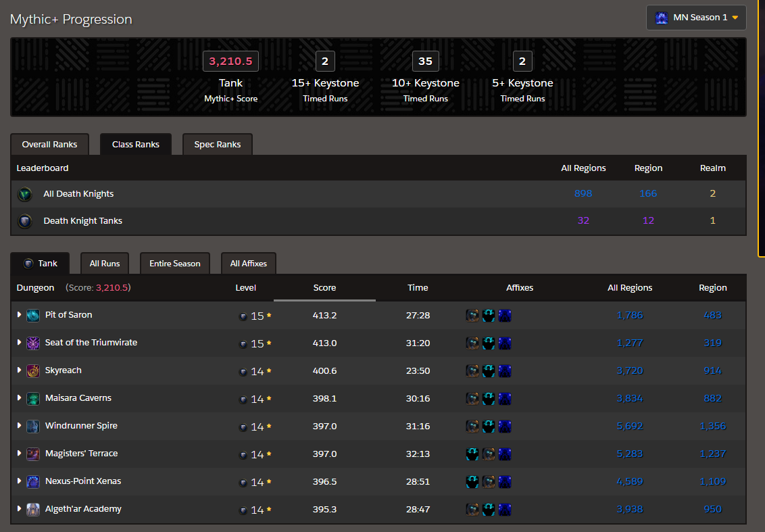The height and width of the screenshot is (532, 765).
Task: Click the shield icon in the Tank tab
Action: pyautogui.click(x=28, y=264)
